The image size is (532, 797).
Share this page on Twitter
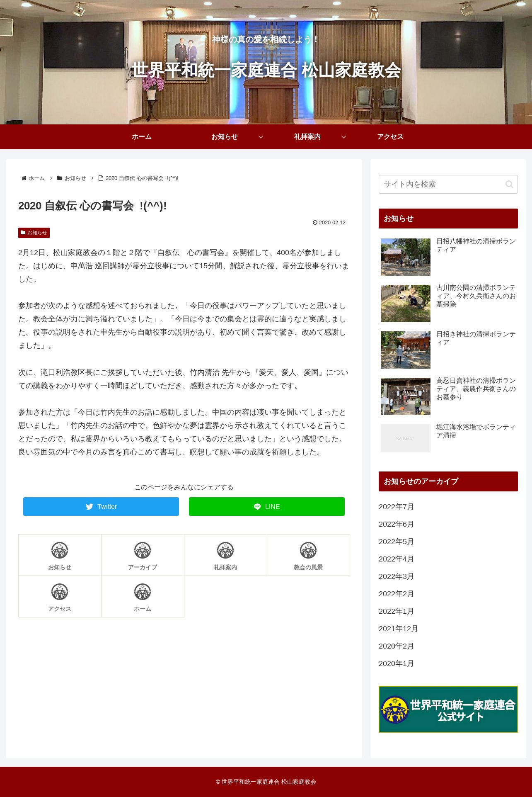pos(101,507)
